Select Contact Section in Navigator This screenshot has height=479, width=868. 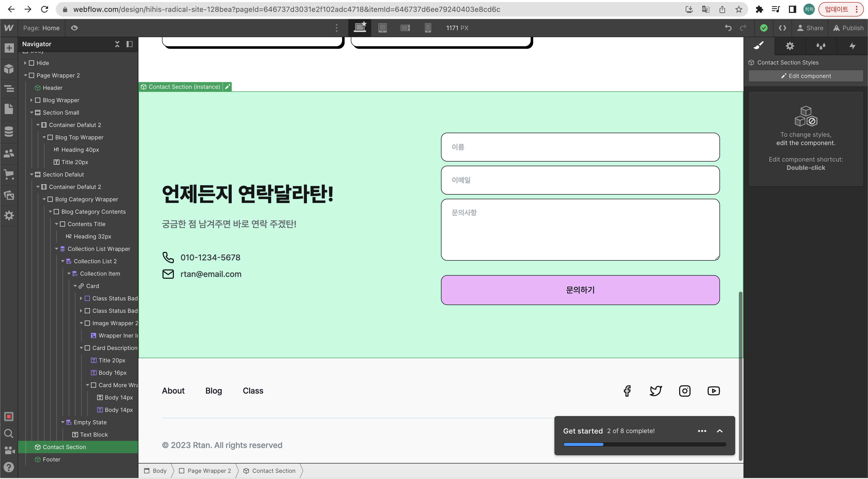[x=78, y=447]
